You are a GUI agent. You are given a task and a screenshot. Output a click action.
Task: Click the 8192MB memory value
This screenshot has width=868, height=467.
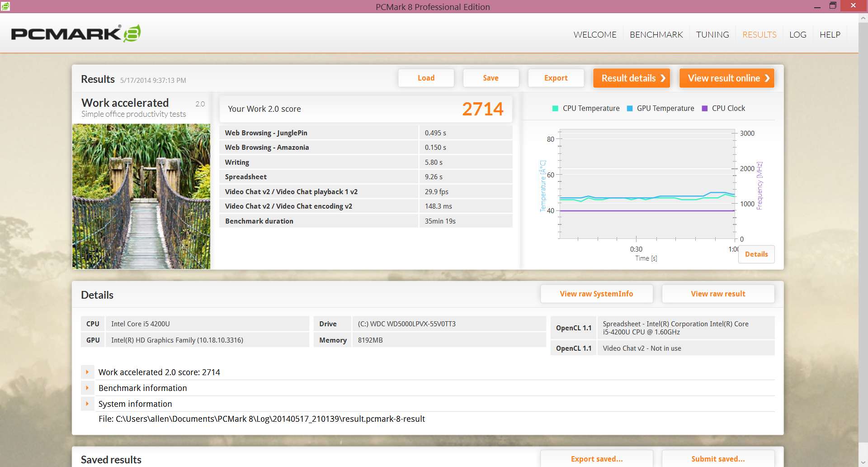[x=370, y=340]
